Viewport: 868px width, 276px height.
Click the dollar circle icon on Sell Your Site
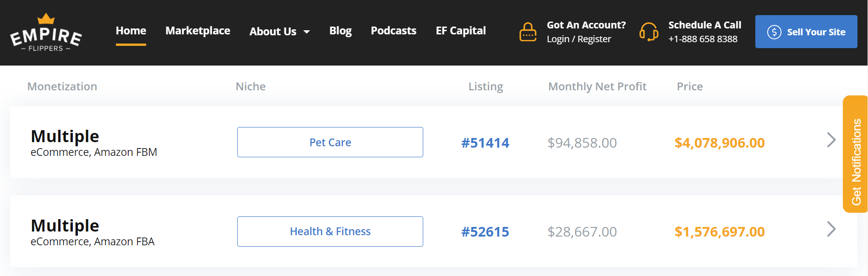[x=774, y=32]
